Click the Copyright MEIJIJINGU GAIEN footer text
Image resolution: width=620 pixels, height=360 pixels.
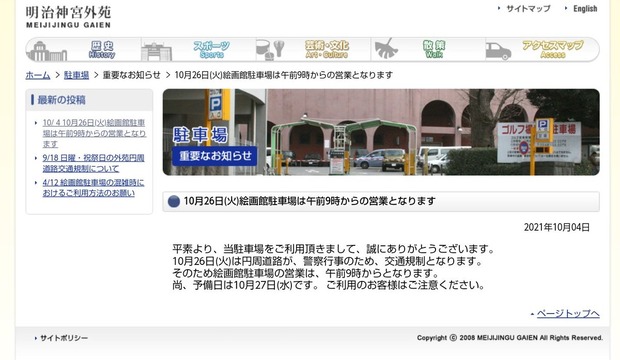click(x=510, y=338)
